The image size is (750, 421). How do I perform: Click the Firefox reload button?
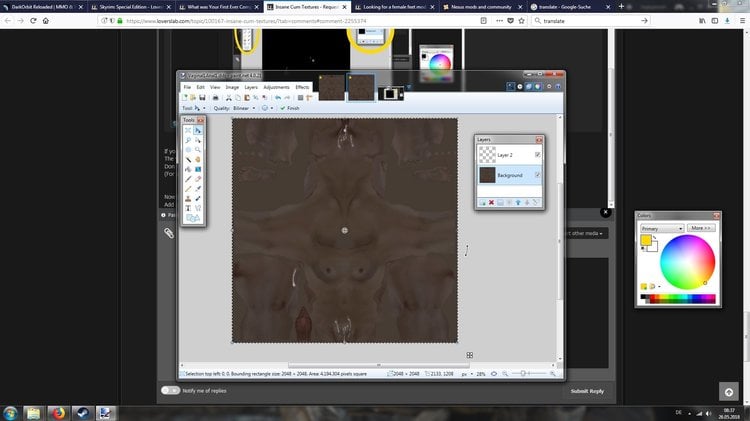click(33, 21)
